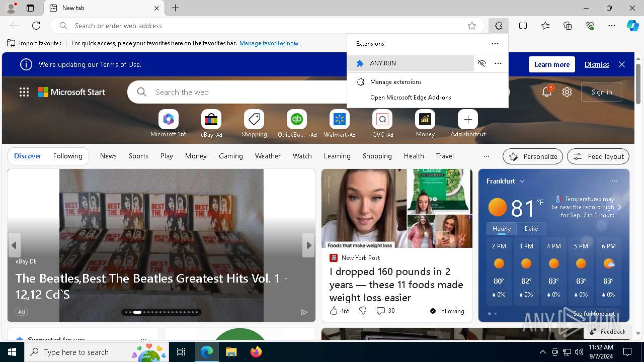The width and height of the screenshot is (644, 362).
Task: Open the Copilot sidebar icon
Action: coord(632,26)
